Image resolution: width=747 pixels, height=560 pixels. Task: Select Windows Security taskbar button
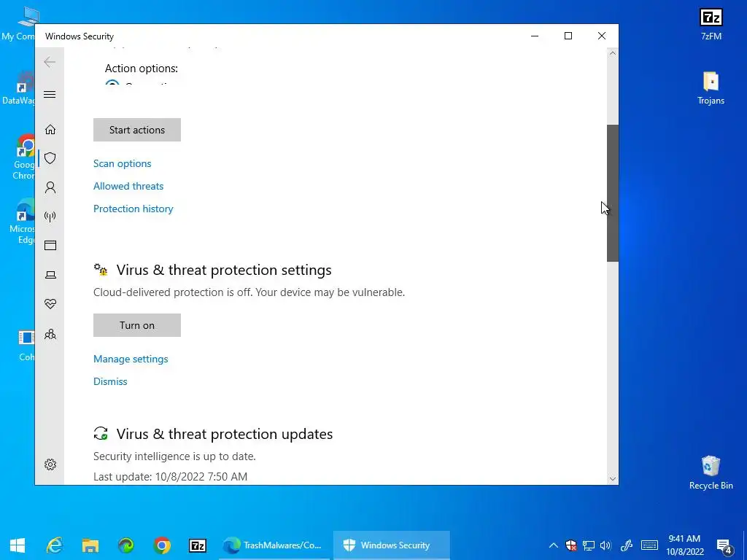click(391, 545)
